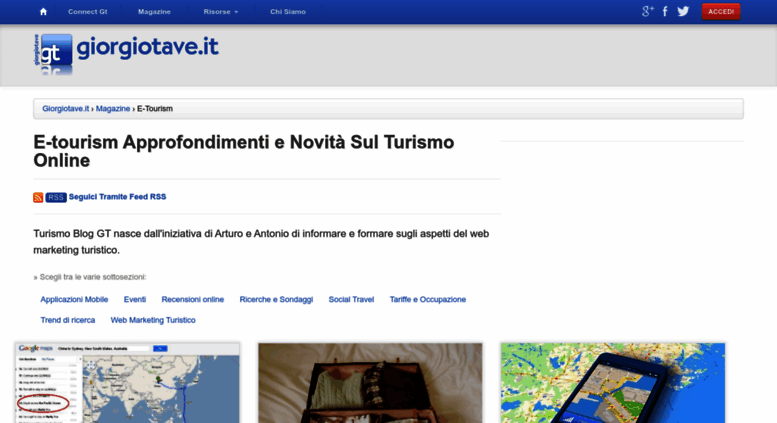Click the blue RSS badge

click(x=56, y=197)
